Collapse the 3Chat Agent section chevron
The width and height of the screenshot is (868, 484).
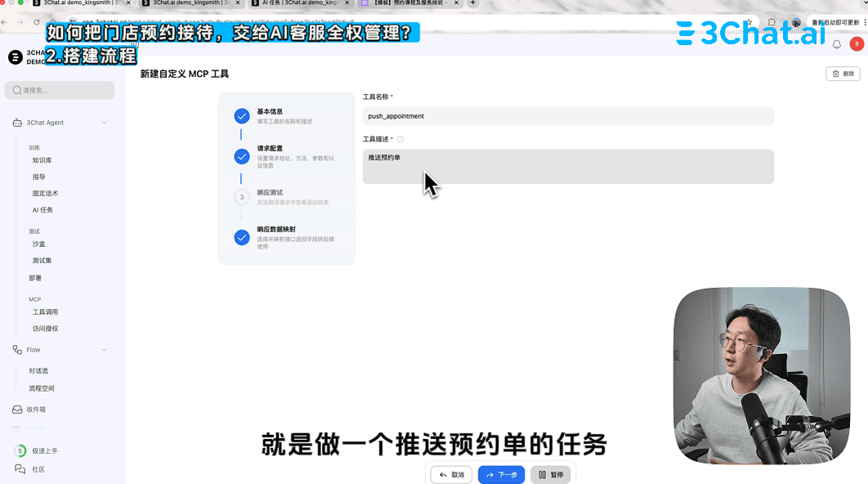coord(104,123)
